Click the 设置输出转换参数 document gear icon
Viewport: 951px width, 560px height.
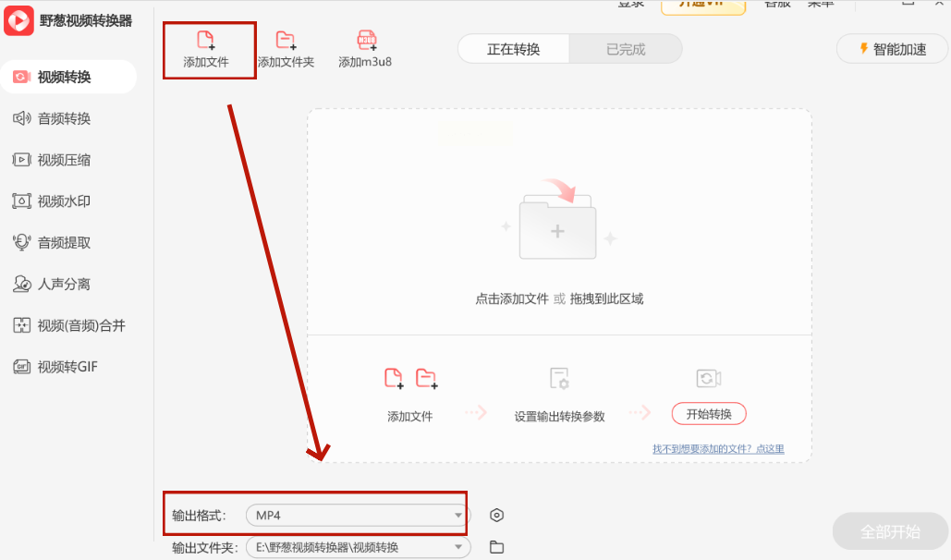click(559, 378)
